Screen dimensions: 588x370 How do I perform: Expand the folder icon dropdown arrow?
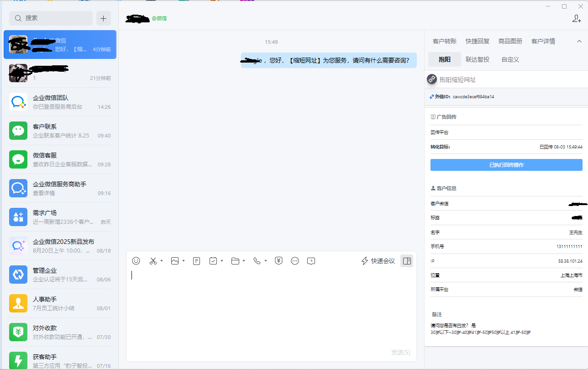tap(244, 261)
